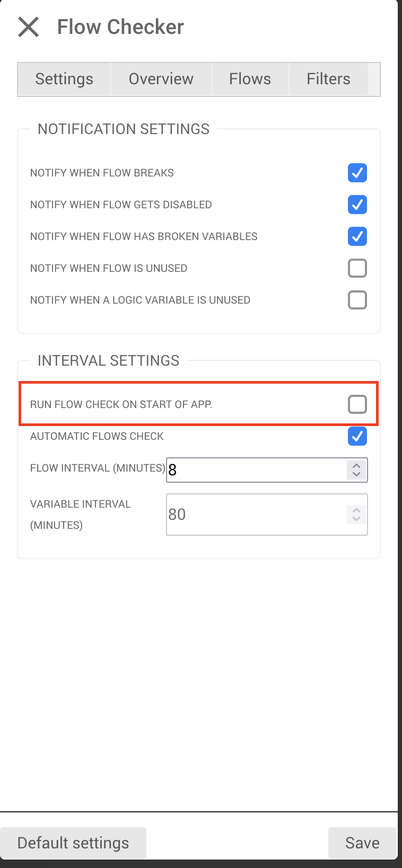This screenshot has height=868, width=402.
Task: Open the Overview tab
Action: click(x=161, y=79)
